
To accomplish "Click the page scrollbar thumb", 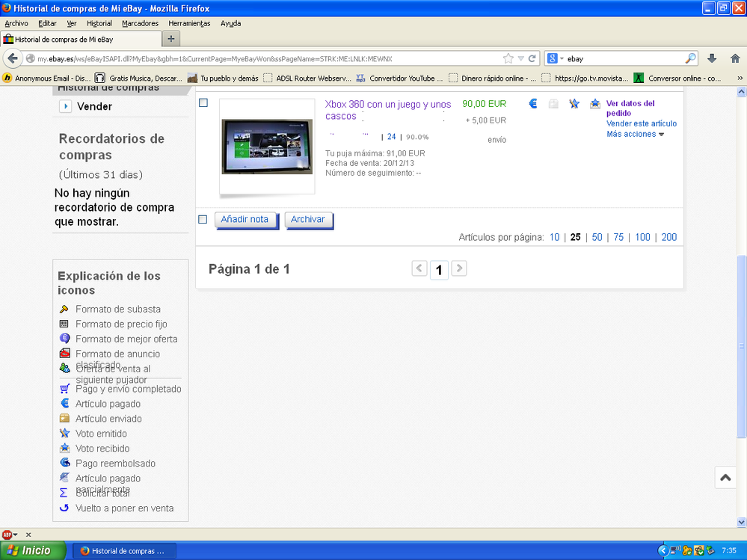I will 741,346.
